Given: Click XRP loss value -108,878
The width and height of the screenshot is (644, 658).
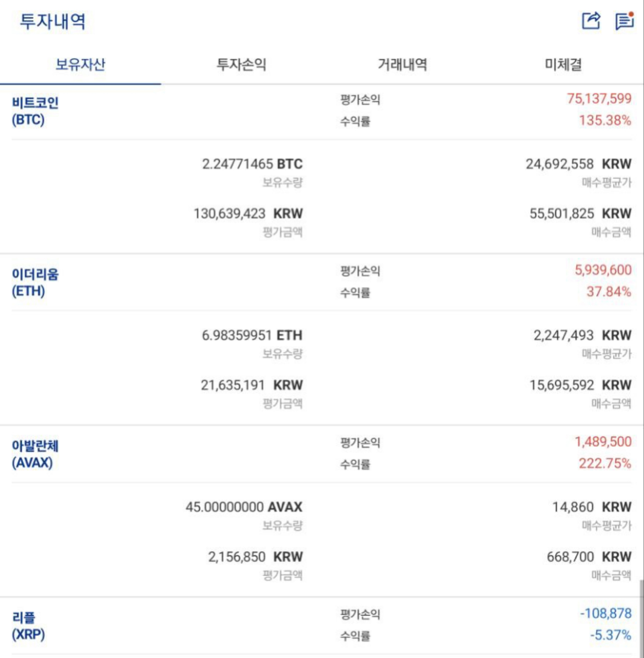Looking at the screenshot, I should click(x=606, y=613).
